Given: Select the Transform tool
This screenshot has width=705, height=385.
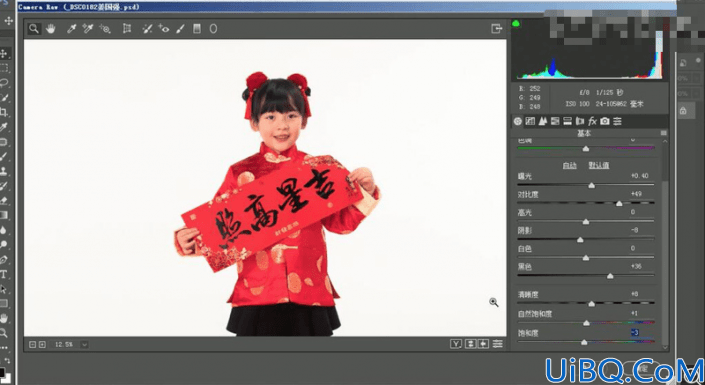Looking at the screenshot, I should click(x=127, y=29).
